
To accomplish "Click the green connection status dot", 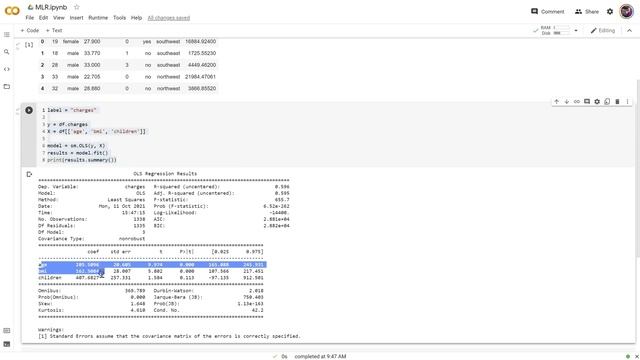I will pyautogui.click(x=628, y=357).
